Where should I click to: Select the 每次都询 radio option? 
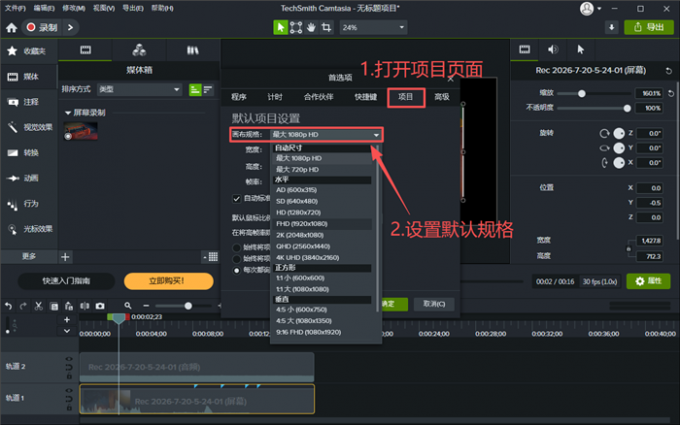[236, 270]
